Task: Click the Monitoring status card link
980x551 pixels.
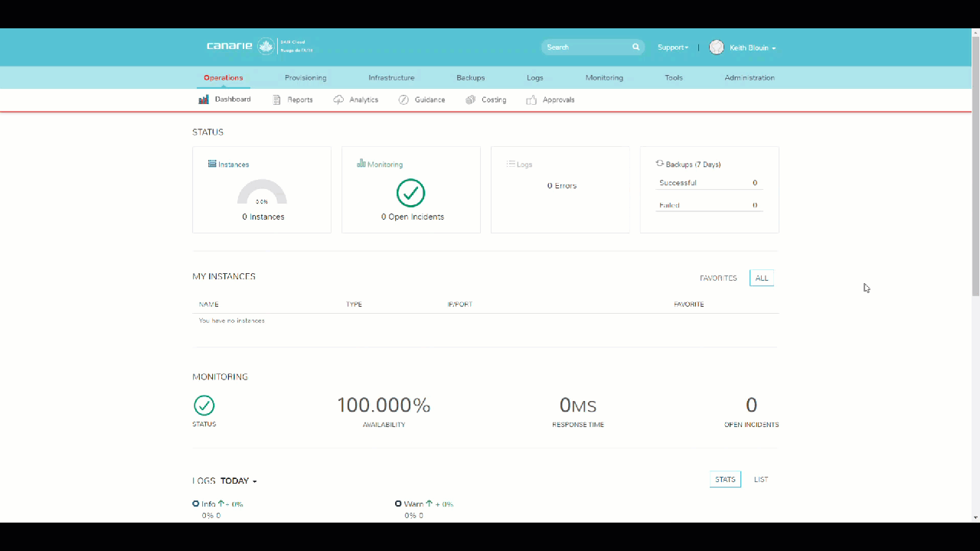Action: pyautogui.click(x=384, y=165)
